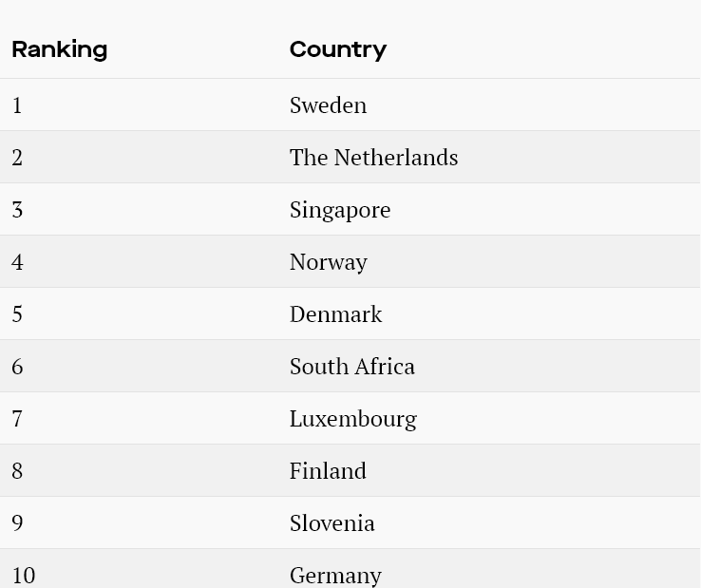Click on Denmark in the table

click(335, 314)
